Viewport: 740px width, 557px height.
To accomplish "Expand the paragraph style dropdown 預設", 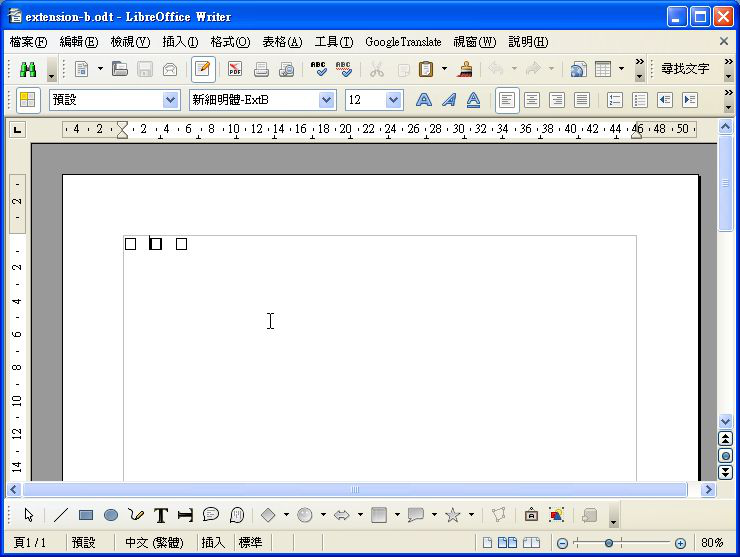I will point(170,100).
